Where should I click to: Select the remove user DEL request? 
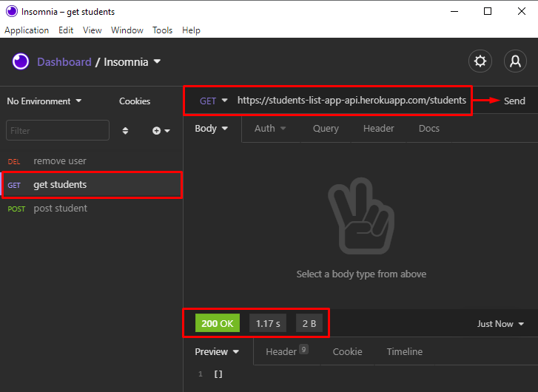click(91, 161)
